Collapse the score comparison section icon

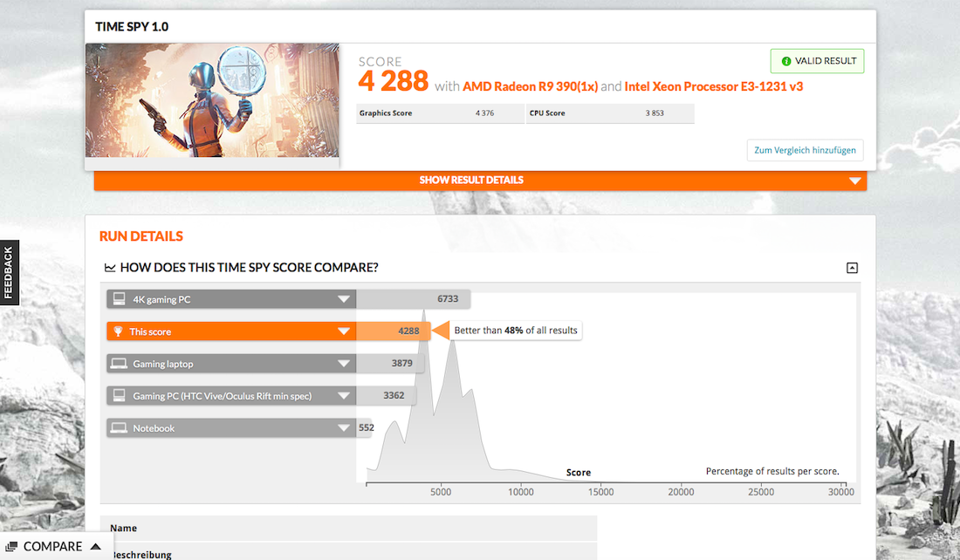[852, 268]
